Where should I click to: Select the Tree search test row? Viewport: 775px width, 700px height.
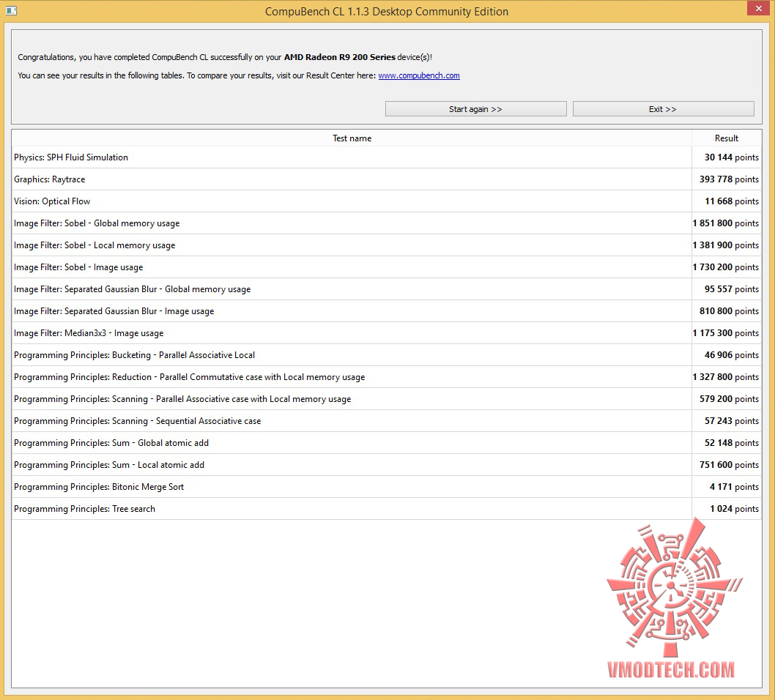pos(387,509)
